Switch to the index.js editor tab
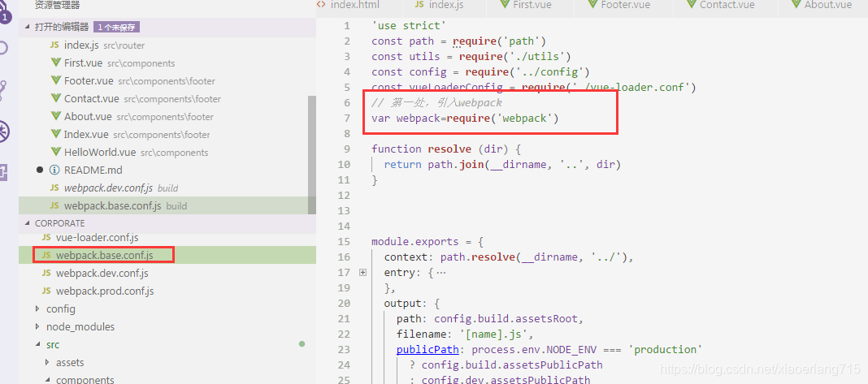This screenshot has height=384, width=868. point(440,5)
